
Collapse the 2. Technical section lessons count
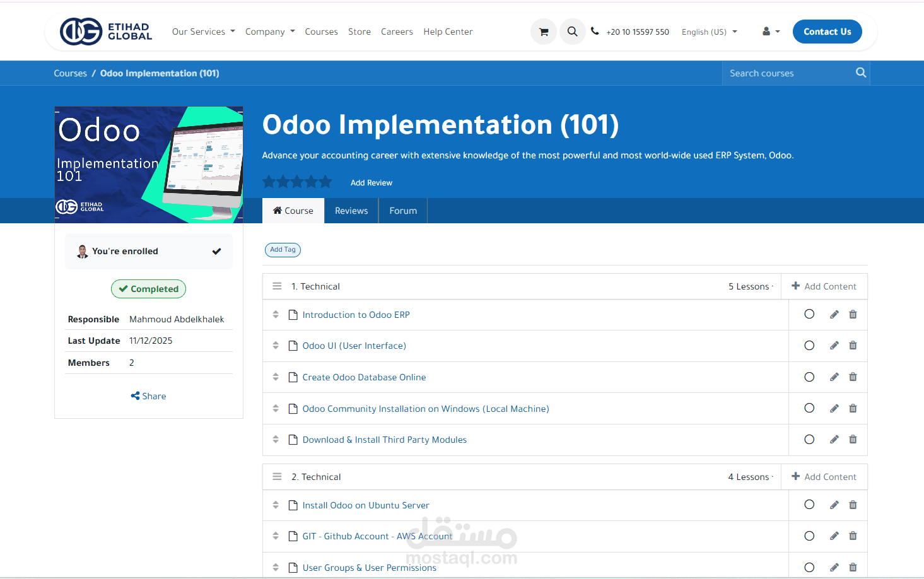(x=751, y=477)
